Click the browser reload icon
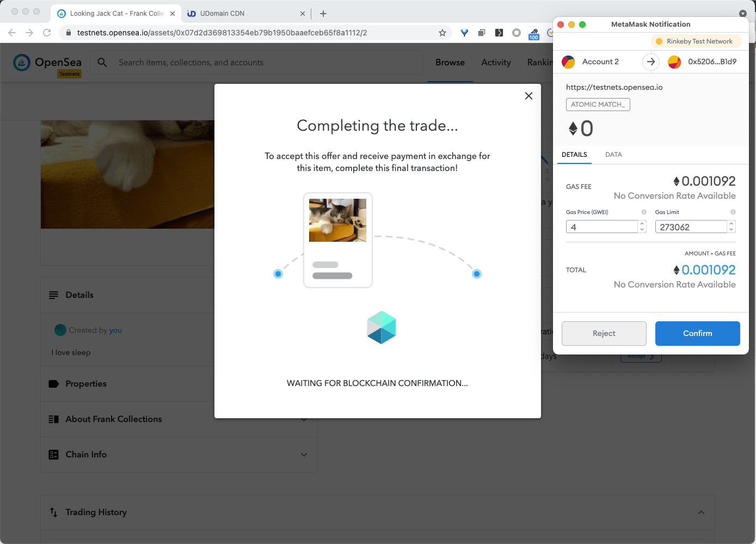This screenshot has width=756, height=544. pos(47,33)
